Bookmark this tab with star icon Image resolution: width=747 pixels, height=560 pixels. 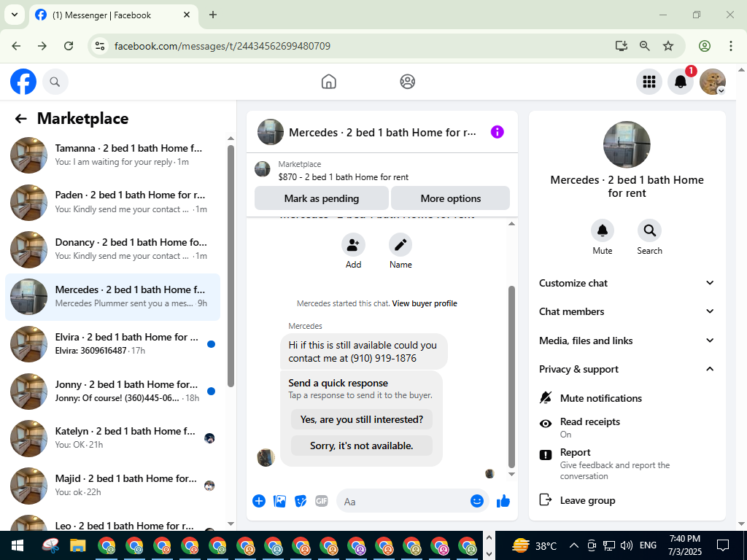click(668, 46)
